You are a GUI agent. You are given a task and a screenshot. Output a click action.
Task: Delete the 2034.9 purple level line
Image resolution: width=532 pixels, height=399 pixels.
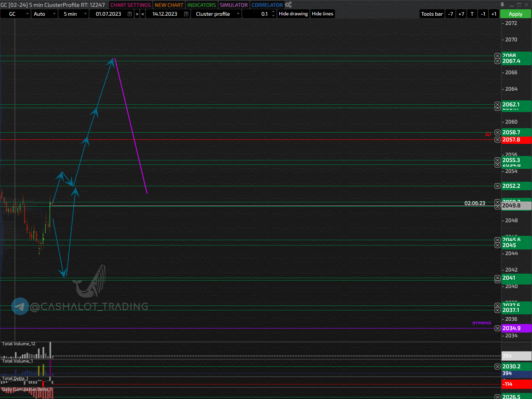click(x=497, y=328)
